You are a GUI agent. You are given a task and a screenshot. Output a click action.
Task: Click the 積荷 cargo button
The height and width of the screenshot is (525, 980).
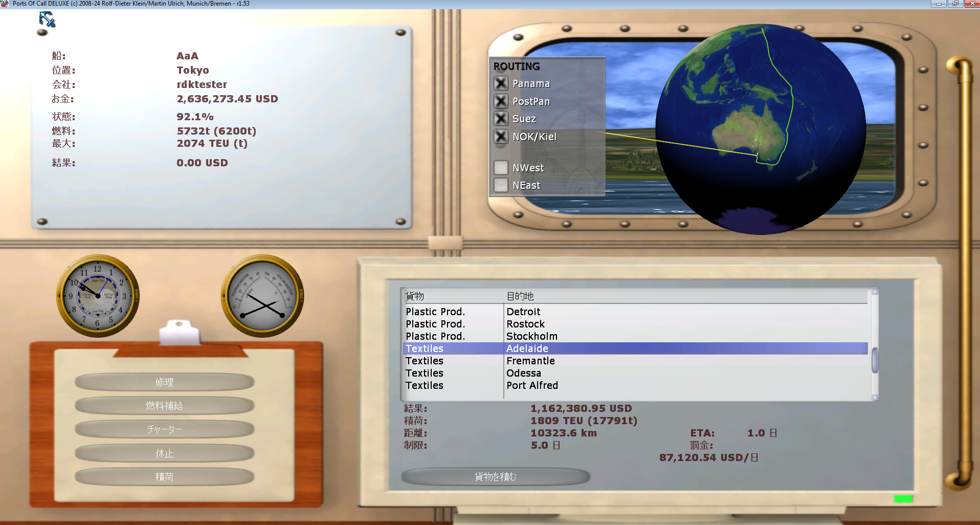click(x=164, y=476)
